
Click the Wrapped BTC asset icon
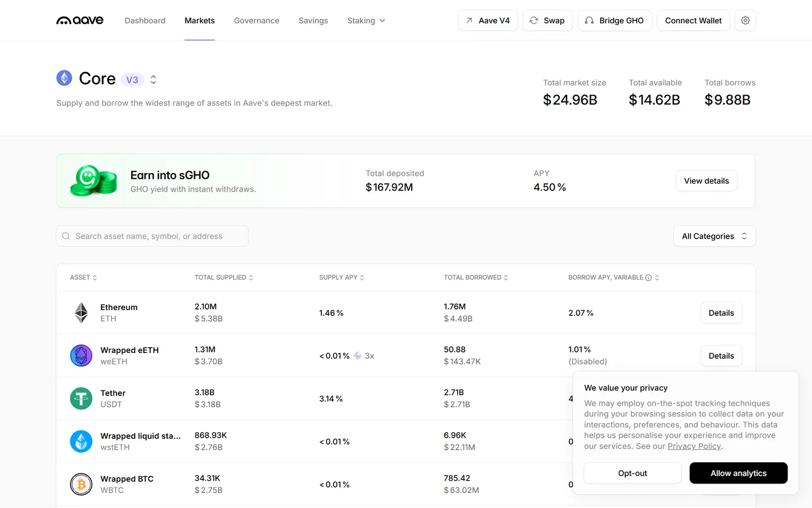tap(81, 485)
